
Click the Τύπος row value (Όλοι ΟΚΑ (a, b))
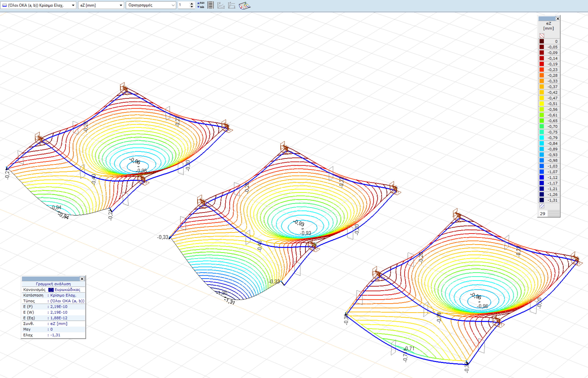click(x=67, y=301)
